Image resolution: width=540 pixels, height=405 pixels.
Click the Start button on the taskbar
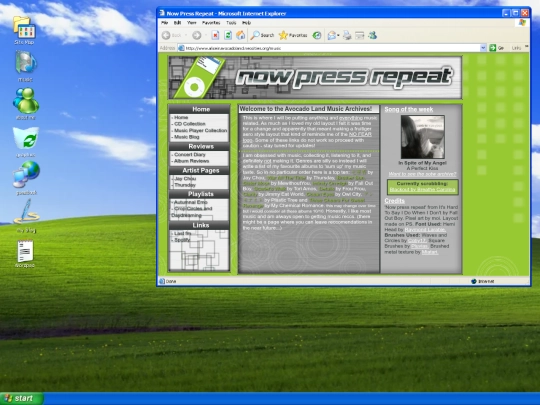pos(21,398)
